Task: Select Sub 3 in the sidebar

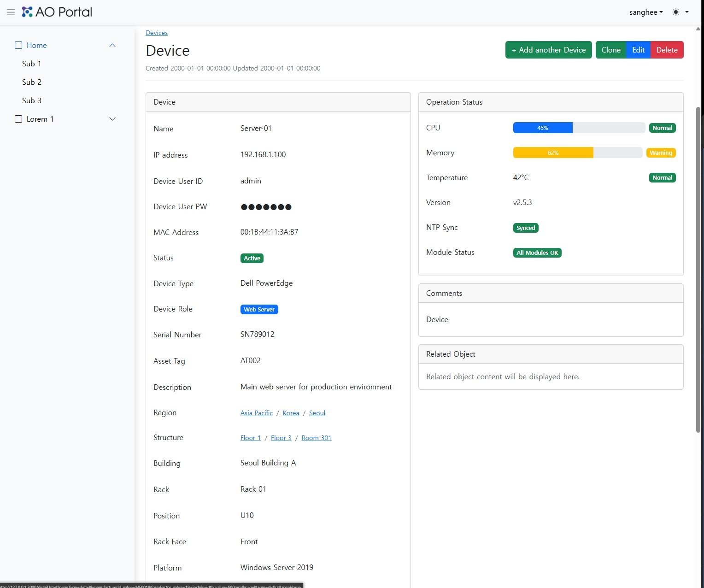Action: tap(32, 100)
